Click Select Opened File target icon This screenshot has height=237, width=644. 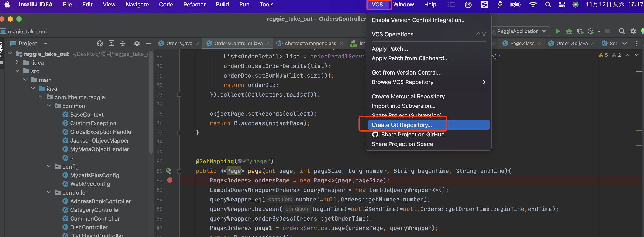pyautogui.click(x=100, y=44)
